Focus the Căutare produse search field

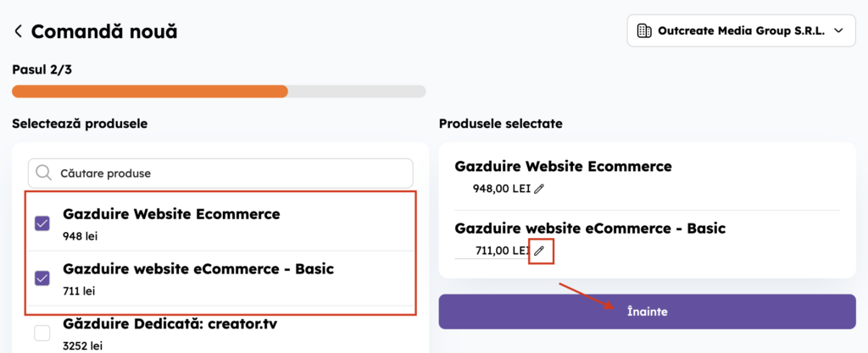229,174
